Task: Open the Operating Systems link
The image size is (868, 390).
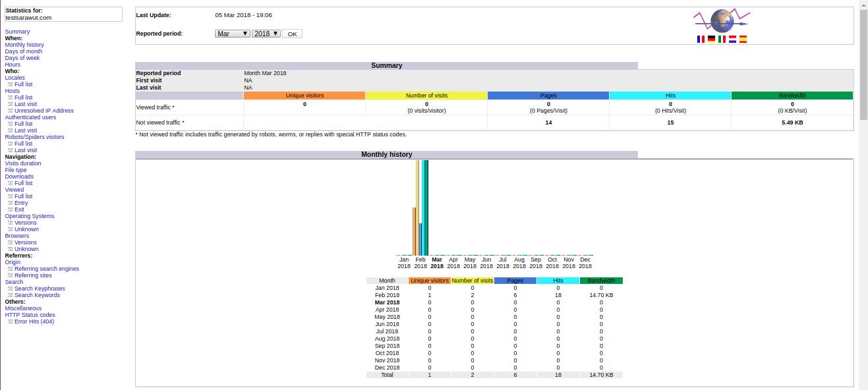Action: click(30, 216)
